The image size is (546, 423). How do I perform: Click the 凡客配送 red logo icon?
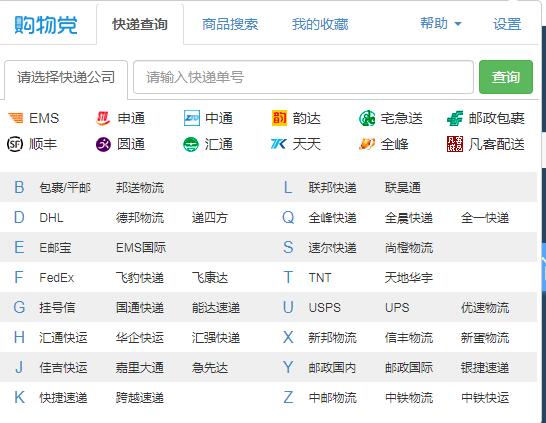[x=455, y=144]
